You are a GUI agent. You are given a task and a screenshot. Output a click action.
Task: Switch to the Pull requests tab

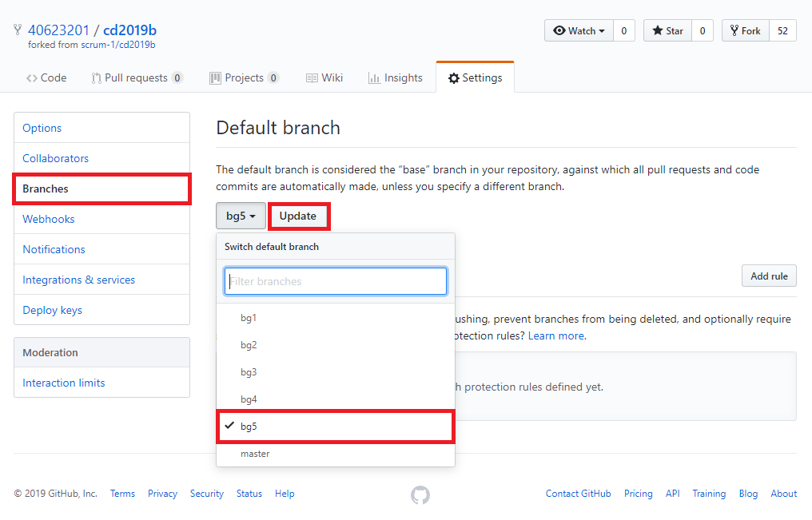click(x=137, y=77)
